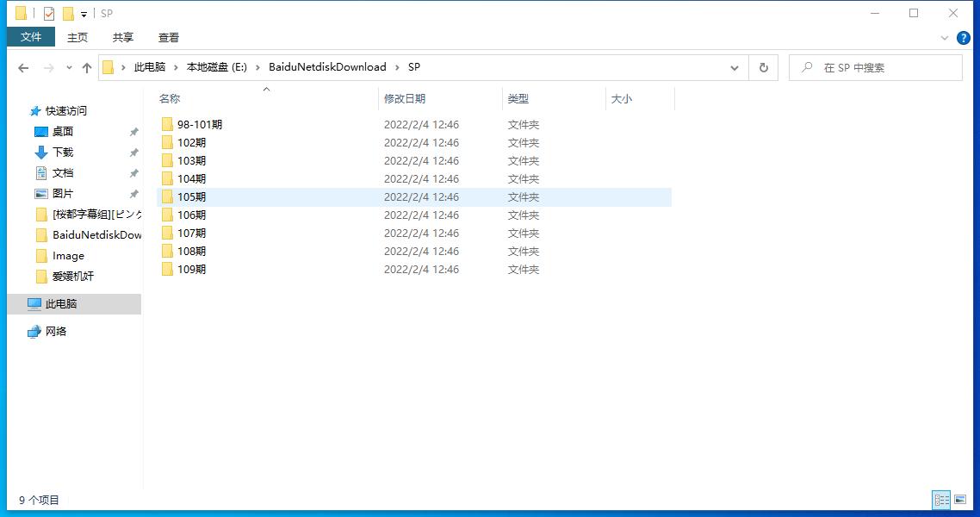Screen dimensions: 980x517
Task: Click the 102期 folder name text
Action: [x=191, y=142]
